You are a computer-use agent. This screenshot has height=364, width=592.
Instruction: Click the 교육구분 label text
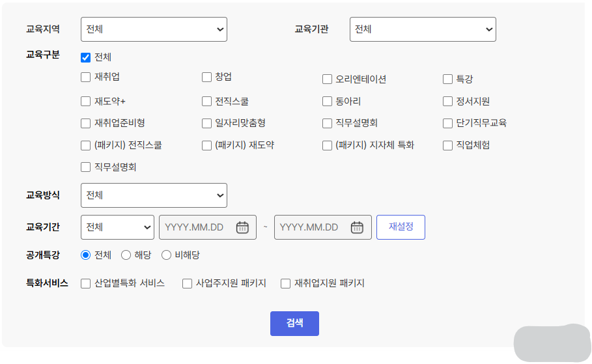[43, 55]
